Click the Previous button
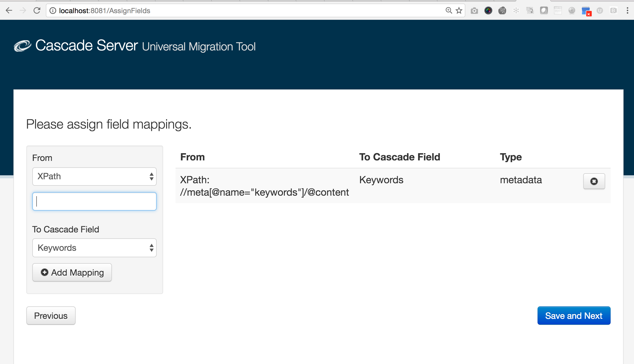Image resolution: width=634 pixels, height=364 pixels. pyautogui.click(x=50, y=315)
